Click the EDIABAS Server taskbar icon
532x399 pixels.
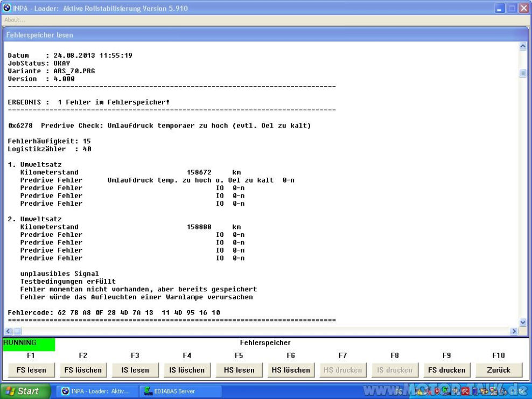point(148,391)
